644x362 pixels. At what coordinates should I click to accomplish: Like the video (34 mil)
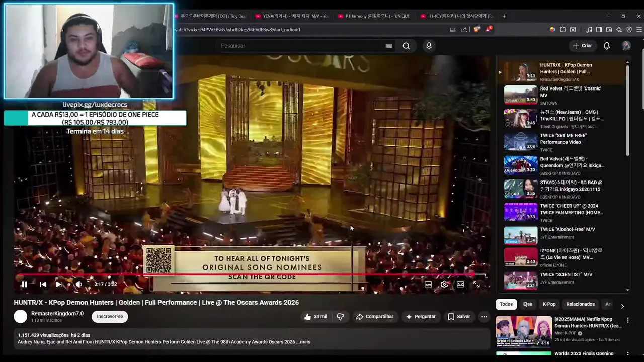pos(315,317)
